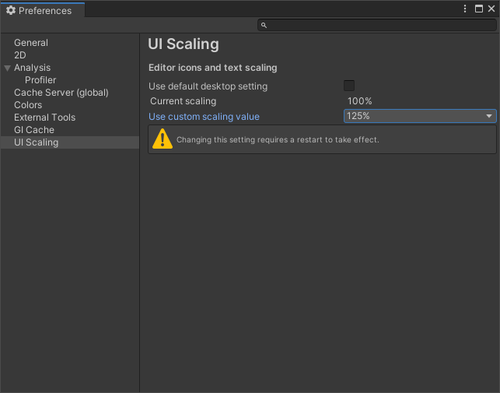Click the restart required warning message
Screen dimensions: 500x393
pos(278,140)
